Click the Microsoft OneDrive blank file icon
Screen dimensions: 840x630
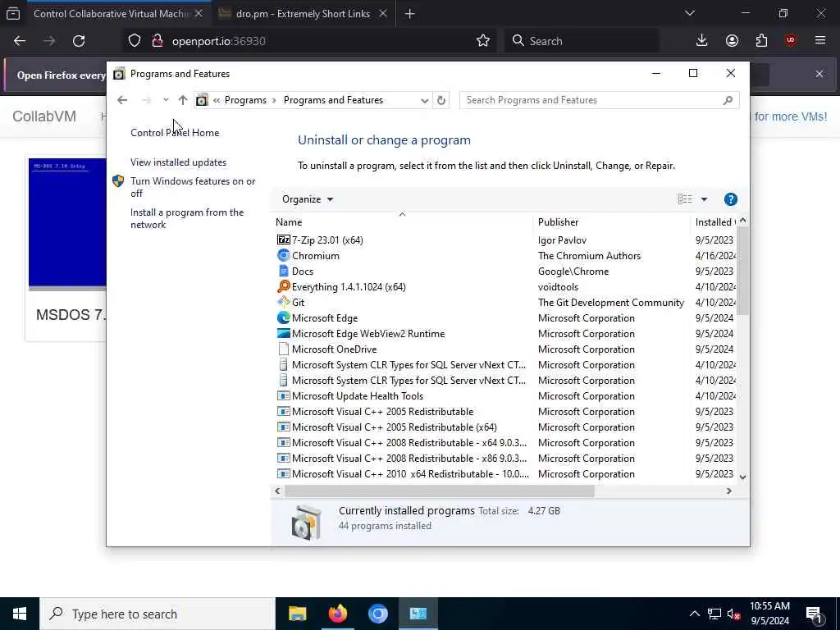[x=283, y=349]
